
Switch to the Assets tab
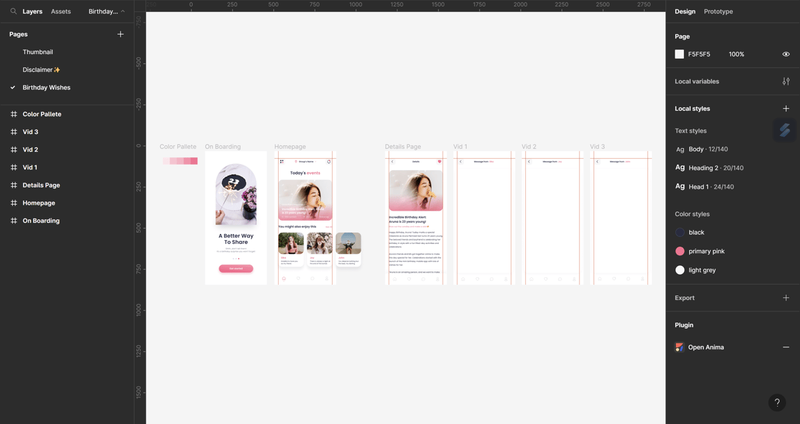pyautogui.click(x=61, y=11)
